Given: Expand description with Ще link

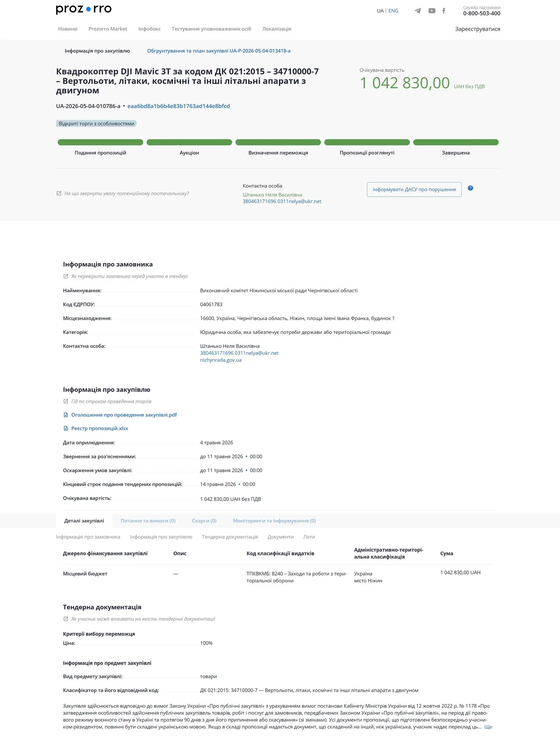Looking at the screenshot, I should point(488,727).
